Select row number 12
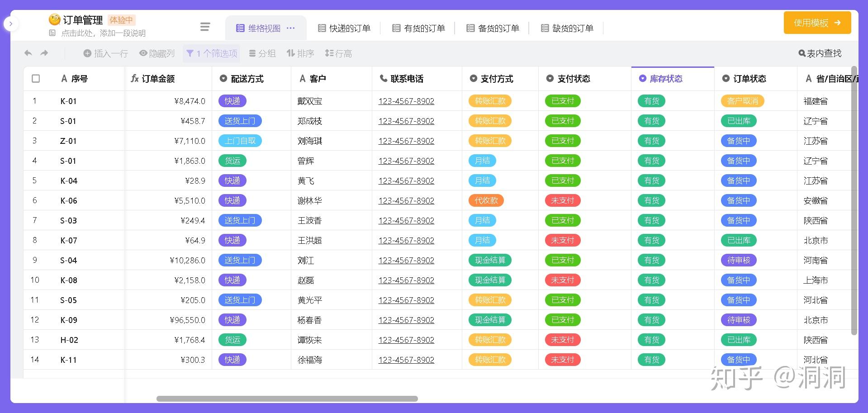 pos(34,320)
